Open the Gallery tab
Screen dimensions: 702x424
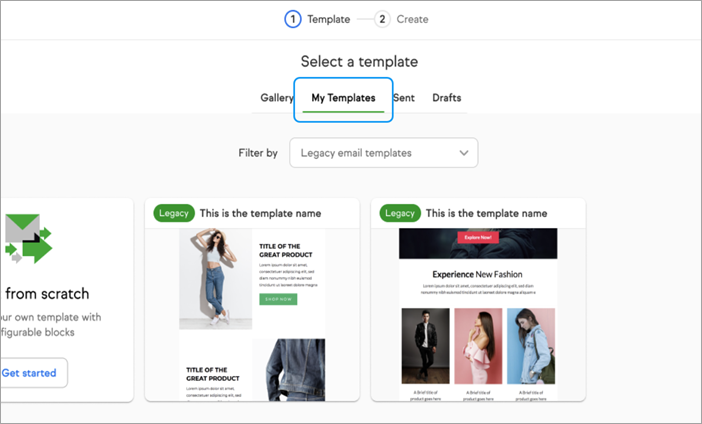coord(277,98)
